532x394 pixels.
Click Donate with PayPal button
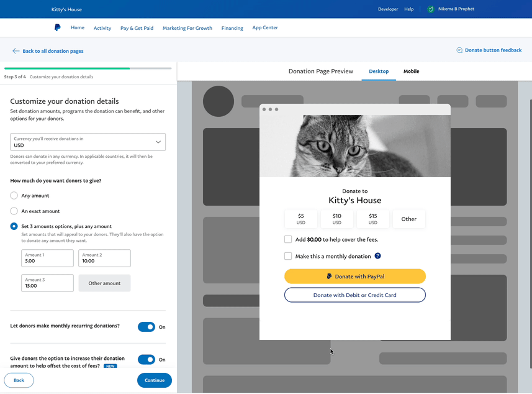tap(355, 277)
